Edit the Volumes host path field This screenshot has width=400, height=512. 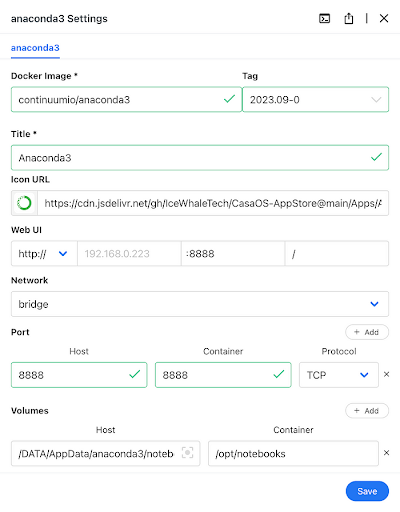click(106, 453)
